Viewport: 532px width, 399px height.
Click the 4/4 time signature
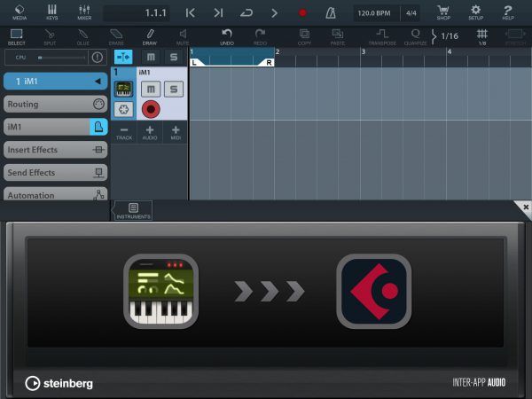point(411,13)
